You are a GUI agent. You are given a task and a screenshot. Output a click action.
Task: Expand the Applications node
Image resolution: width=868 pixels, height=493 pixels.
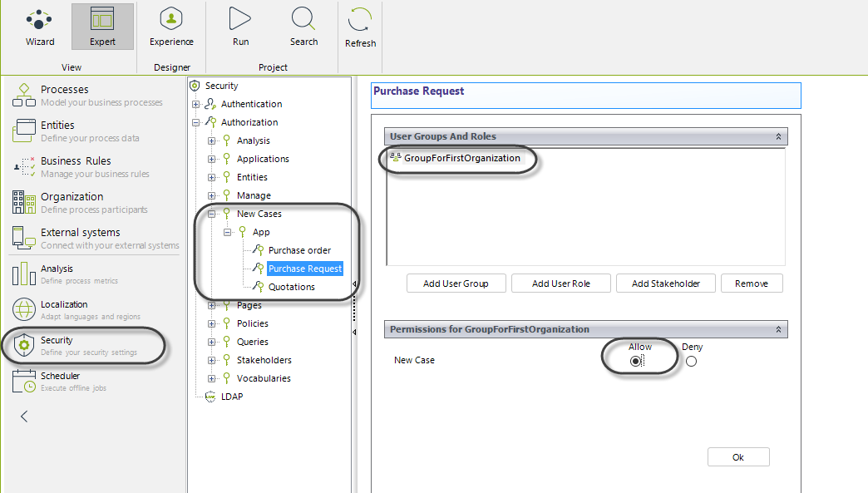[211, 159]
